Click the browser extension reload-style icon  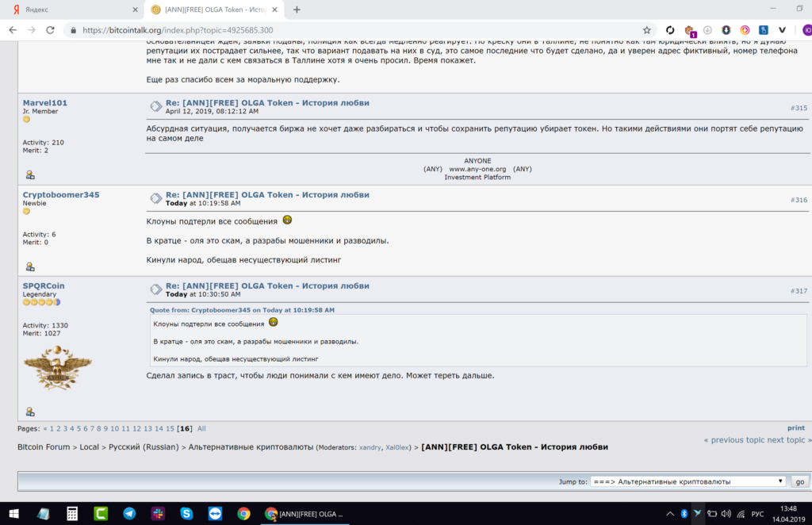tap(670, 30)
